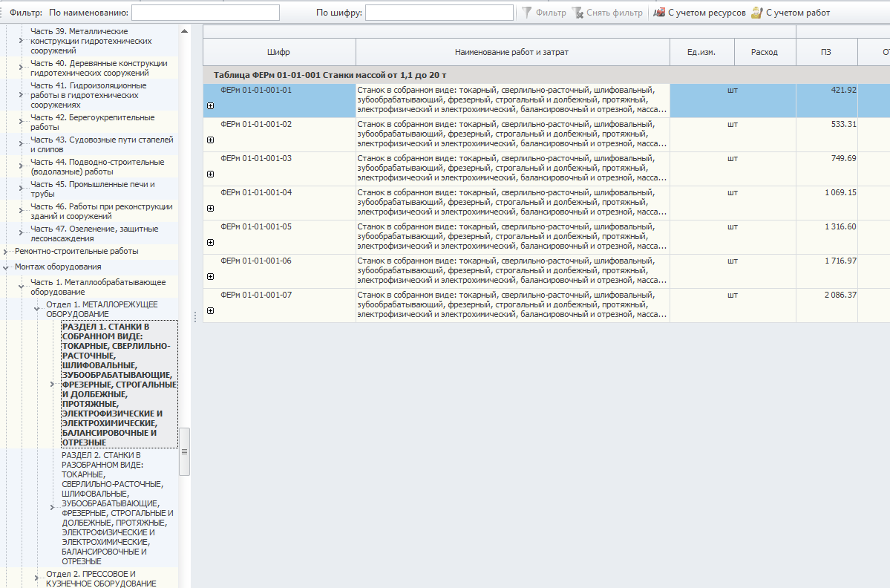The height and width of the screenshot is (588, 890).
Task: Expand row ФЕРм 01-01-001-05 plus icon
Action: coord(211,242)
